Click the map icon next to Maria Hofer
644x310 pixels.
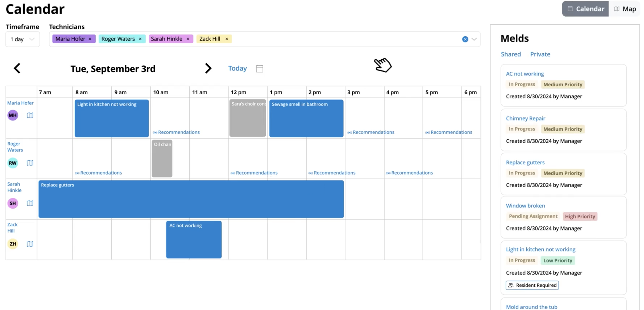30,115
